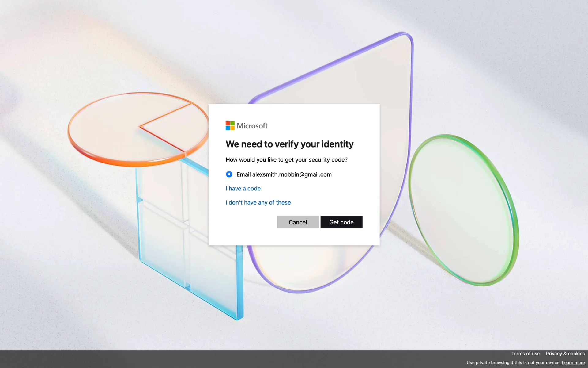Click the security code question text
This screenshot has width=588, height=368.
point(286,160)
